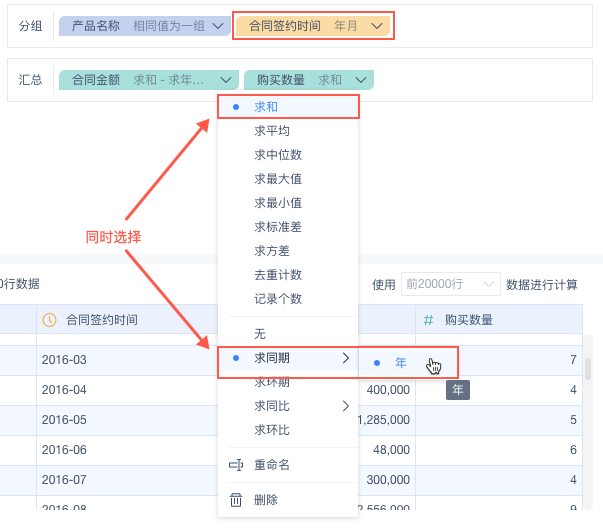Open the 购买数量 求和 dropdown
Screen dimensions: 603x530
pyautogui.click(x=362, y=80)
